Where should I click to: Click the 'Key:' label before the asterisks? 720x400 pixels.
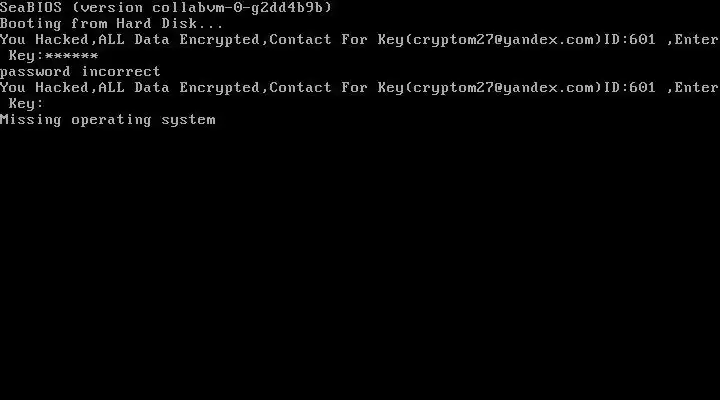pyautogui.click(x=26, y=56)
